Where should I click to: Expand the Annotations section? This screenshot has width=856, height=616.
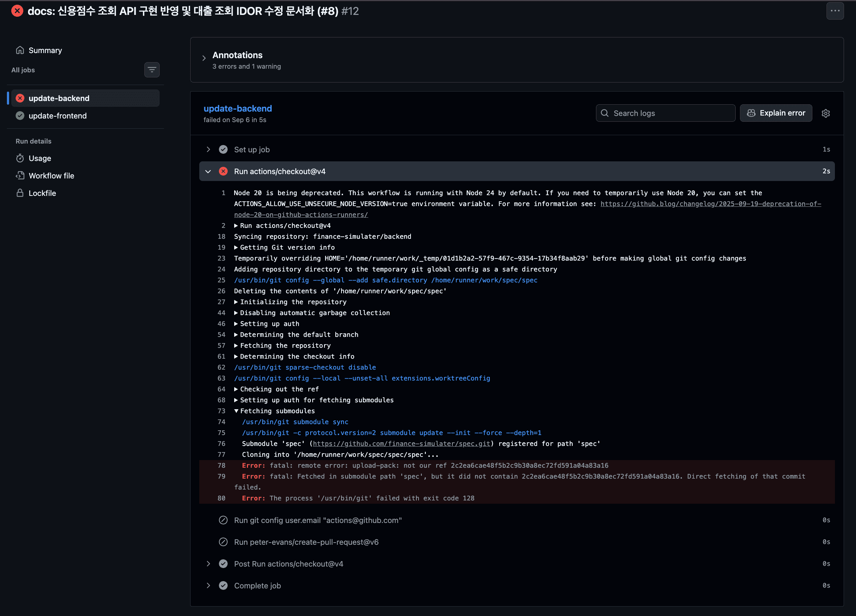click(204, 58)
